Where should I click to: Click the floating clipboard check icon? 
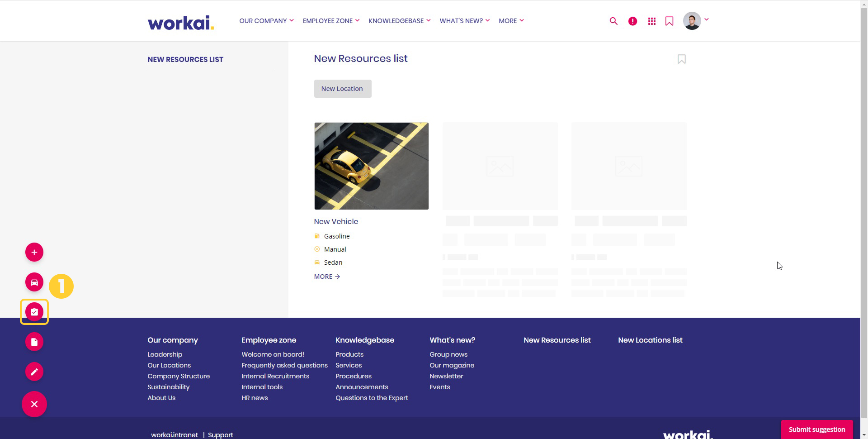34,312
